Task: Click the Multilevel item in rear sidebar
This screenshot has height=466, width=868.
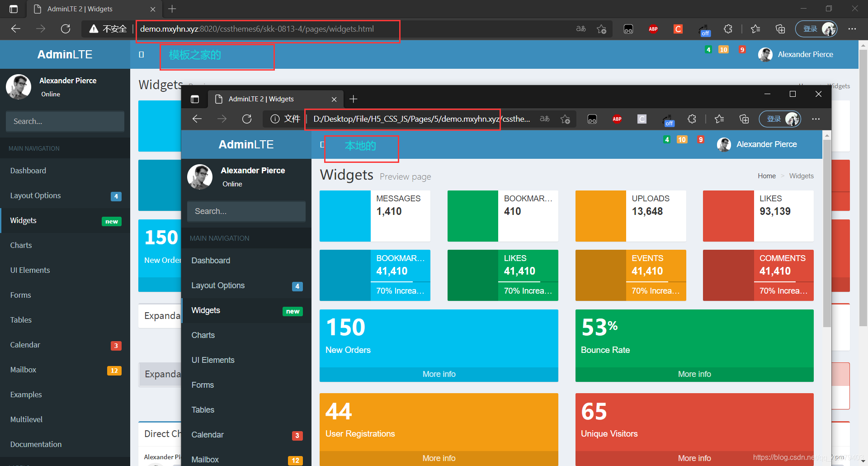Action: [65, 419]
